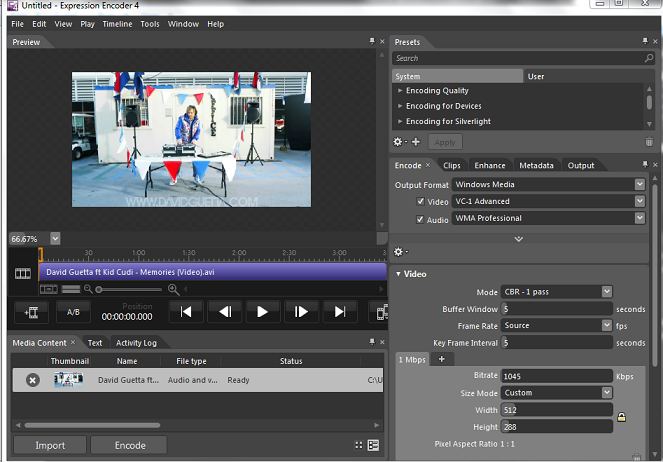Collapse the Video section
Viewport: 663px width, 462px height.
pos(398,274)
